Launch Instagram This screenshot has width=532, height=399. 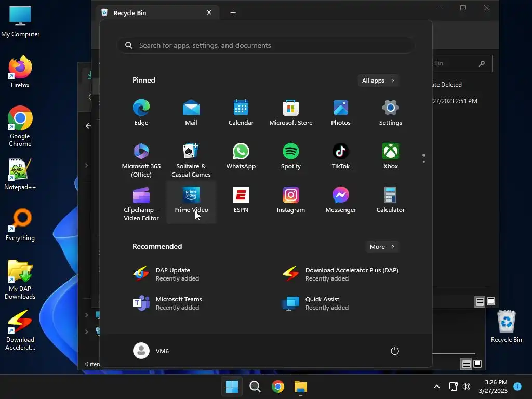(291, 200)
